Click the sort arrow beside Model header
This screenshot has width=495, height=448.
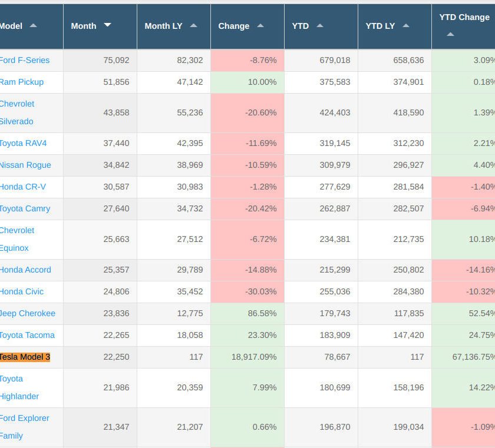[x=33, y=25]
